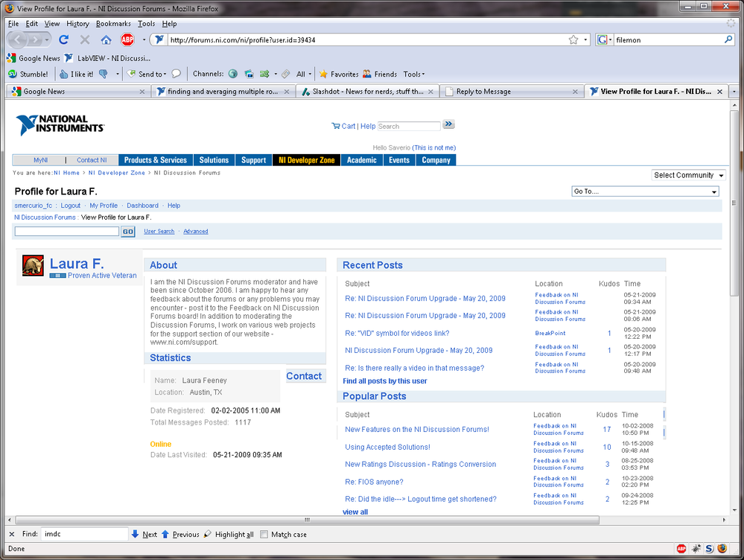Viewport: 744px width, 560px height.
Task: Close the Find bar
Action: [x=12, y=535]
